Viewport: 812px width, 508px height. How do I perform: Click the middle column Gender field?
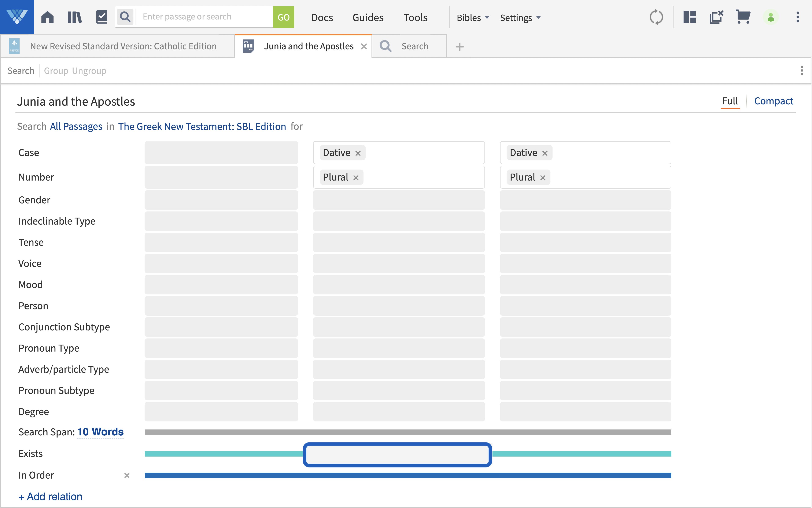tap(399, 200)
